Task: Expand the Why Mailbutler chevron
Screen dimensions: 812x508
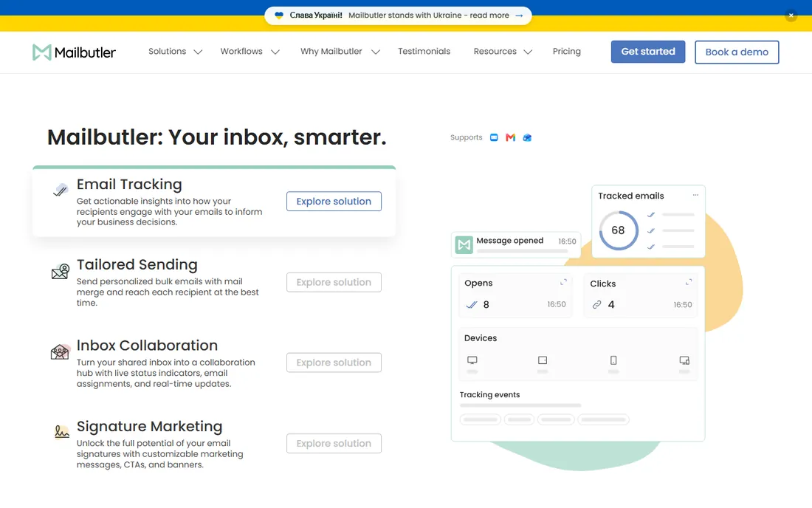Action: point(376,52)
